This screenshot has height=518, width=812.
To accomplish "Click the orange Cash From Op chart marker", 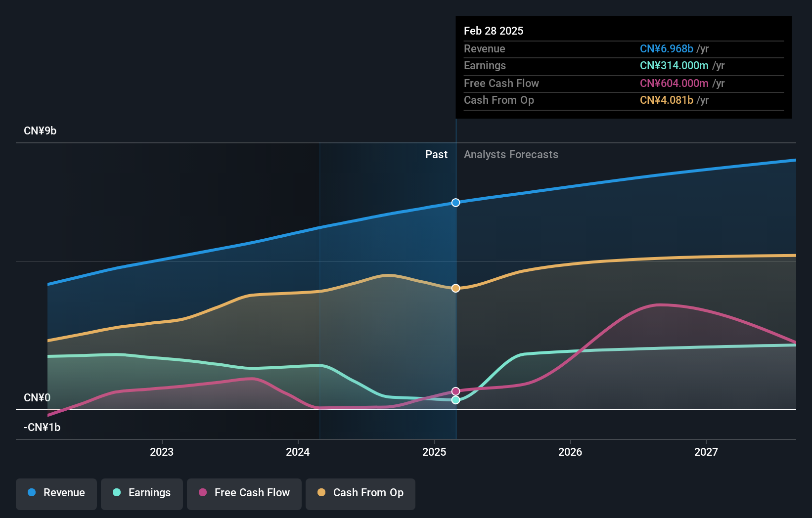I will pos(455,288).
